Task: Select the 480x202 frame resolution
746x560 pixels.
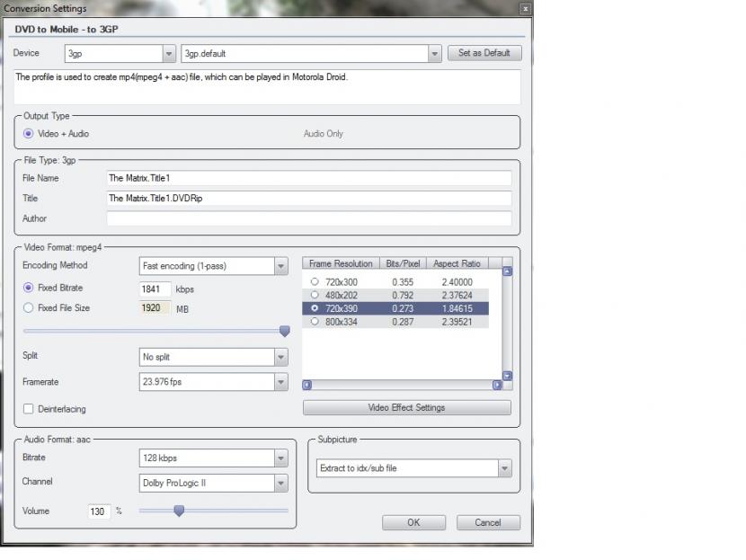Action: 315,295
